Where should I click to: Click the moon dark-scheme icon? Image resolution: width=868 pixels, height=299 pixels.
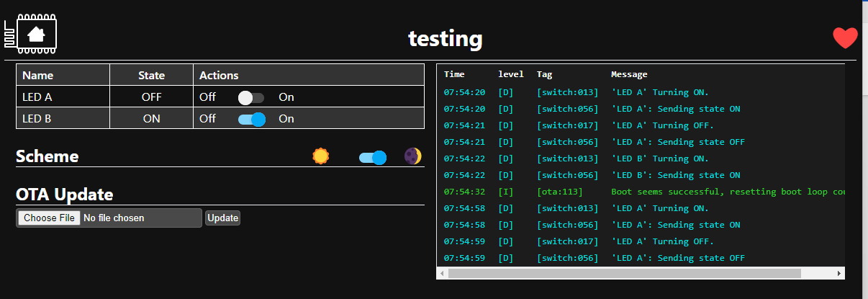[412, 156]
